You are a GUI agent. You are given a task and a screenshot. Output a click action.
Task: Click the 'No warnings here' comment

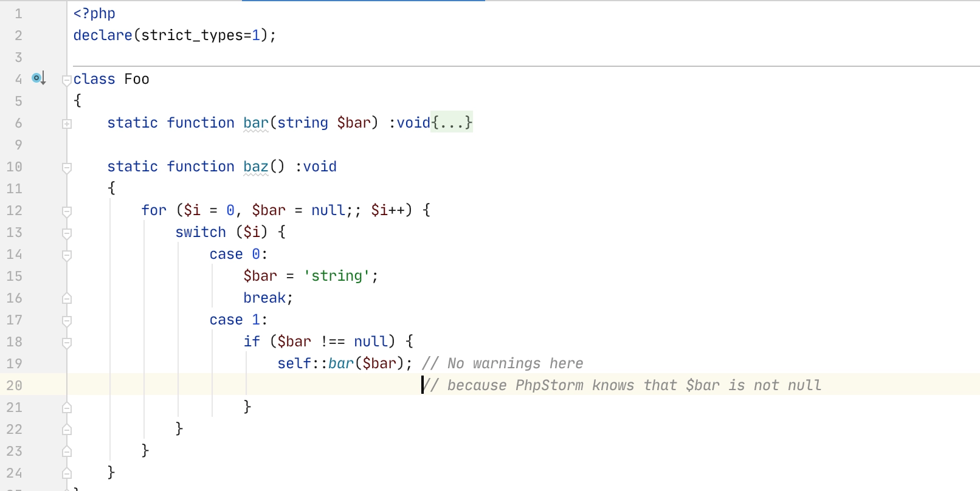(x=503, y=363)
